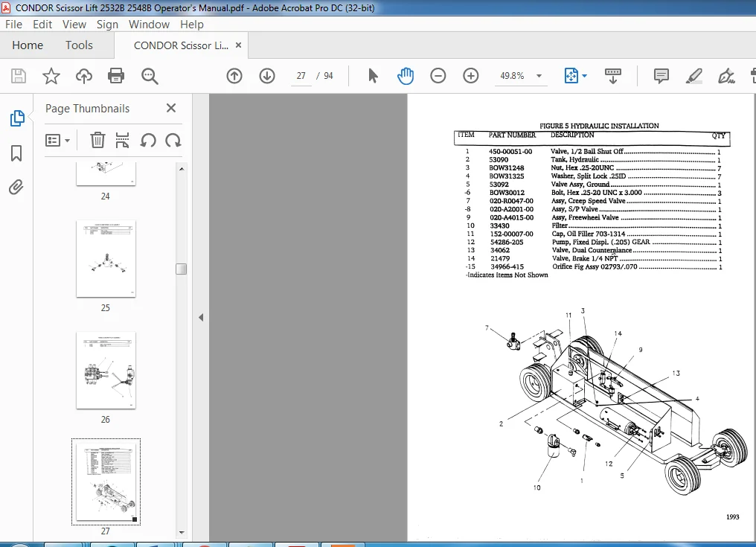Click part number 450-00051-00
756x547 pixels.
510,152
